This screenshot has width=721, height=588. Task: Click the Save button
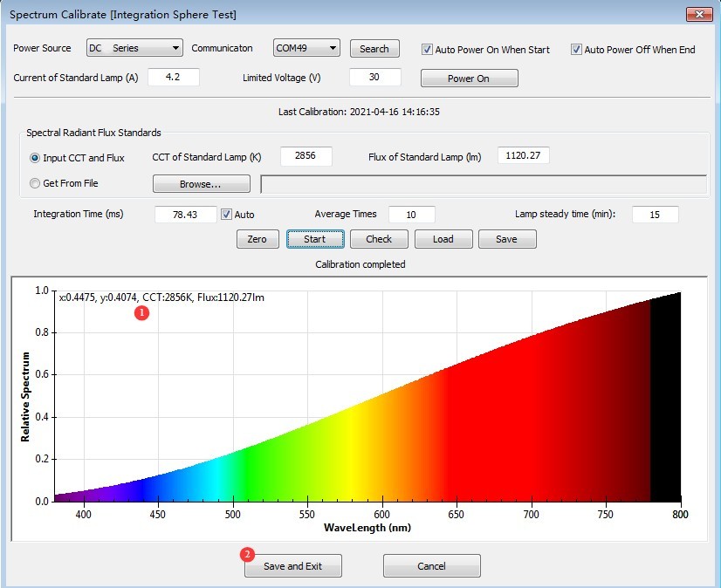pos(507,239)
